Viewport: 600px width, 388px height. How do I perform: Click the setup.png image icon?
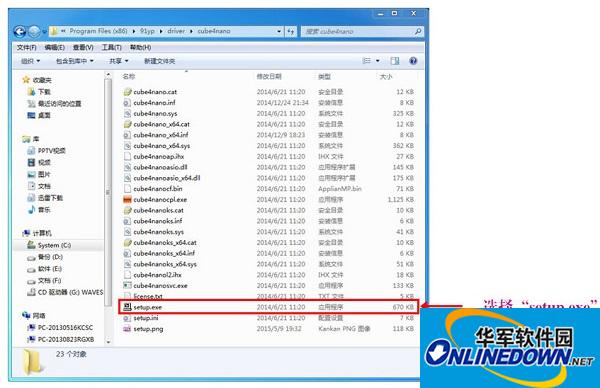pyautogui.click(x=127, y=329)
